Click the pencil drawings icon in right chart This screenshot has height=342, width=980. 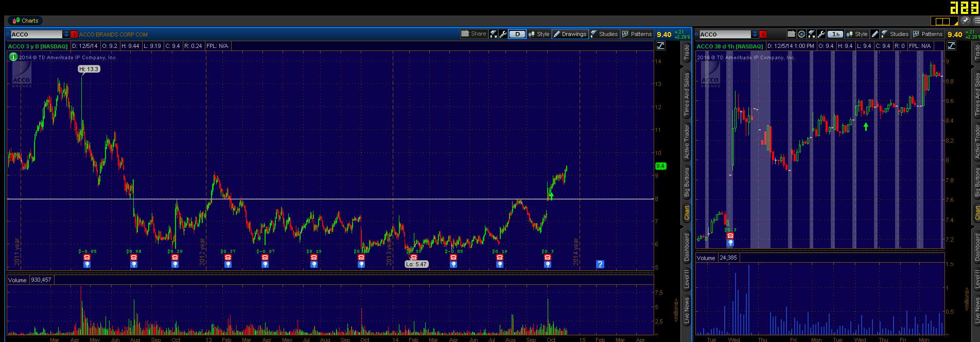pyautogui.click(x=874, y=34)
